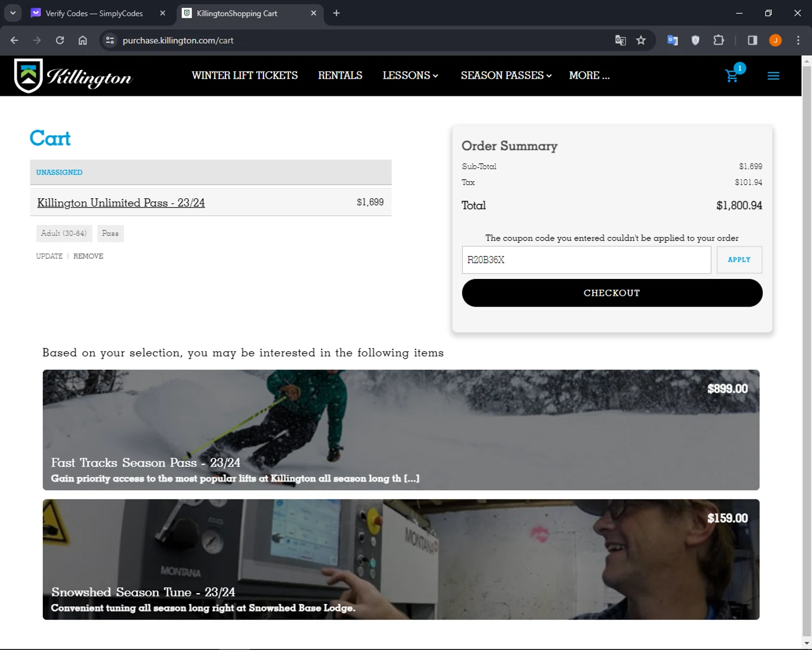This screenshot has width=812, height=650.
Task: Open the Rentals menu item
Action: pyautogui.click(x=340, y=76)
